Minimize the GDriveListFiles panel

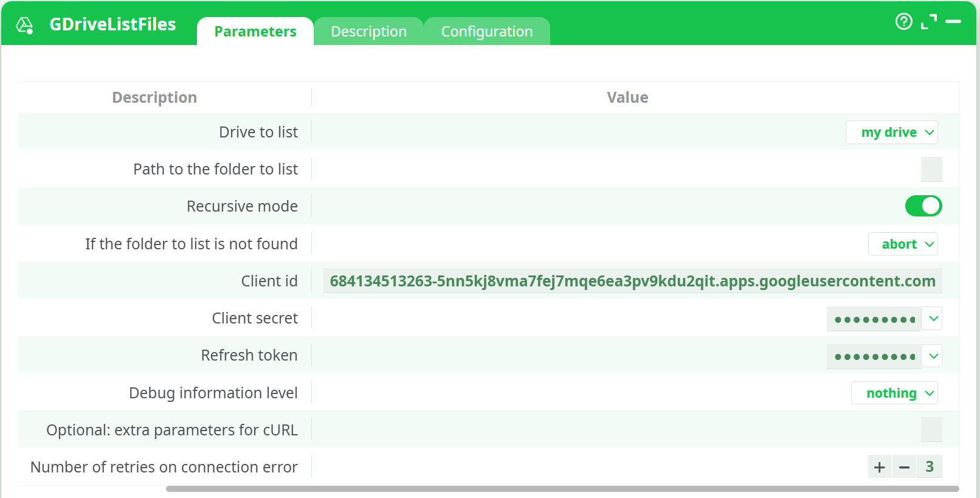[x=953, y=22]
